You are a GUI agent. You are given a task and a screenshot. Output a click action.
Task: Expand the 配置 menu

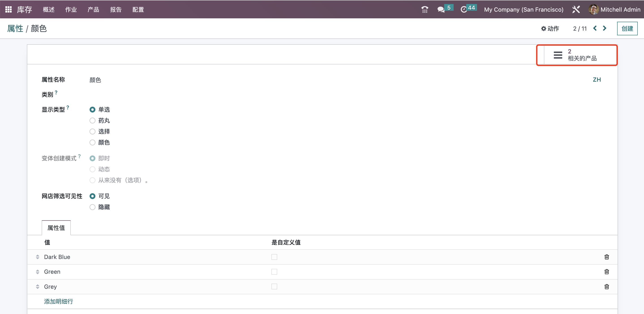click(138, 9)
